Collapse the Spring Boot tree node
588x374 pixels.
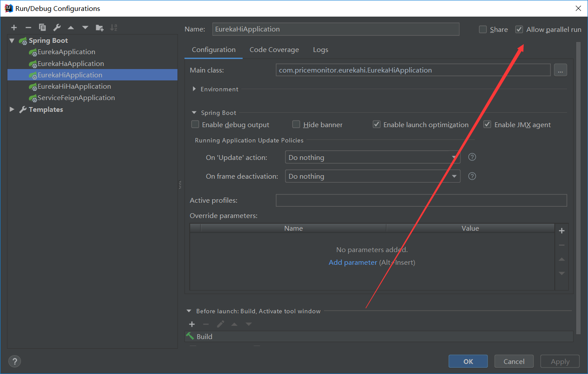point(12,41)
